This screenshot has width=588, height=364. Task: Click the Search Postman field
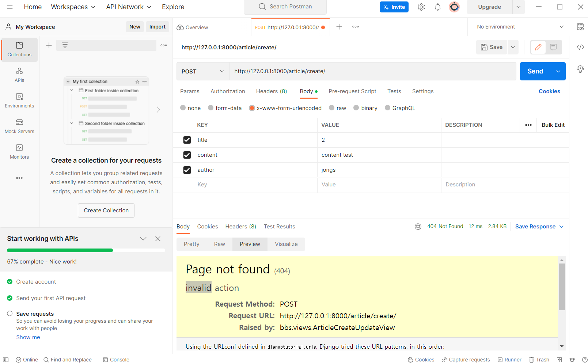(285, 7)
